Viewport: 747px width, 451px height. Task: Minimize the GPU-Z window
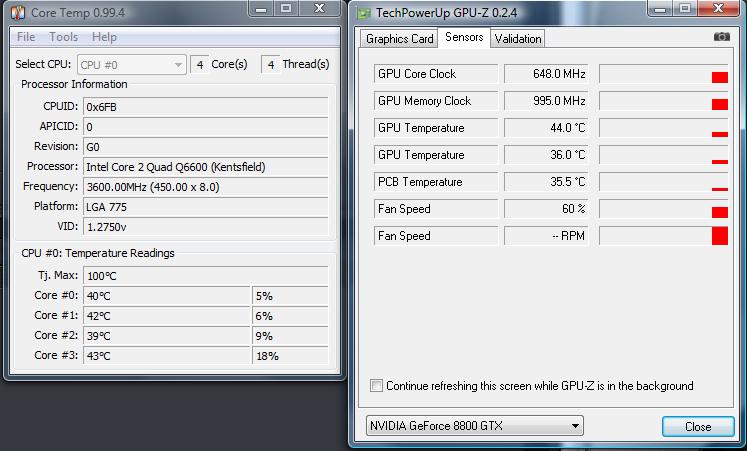pos(660,8)
